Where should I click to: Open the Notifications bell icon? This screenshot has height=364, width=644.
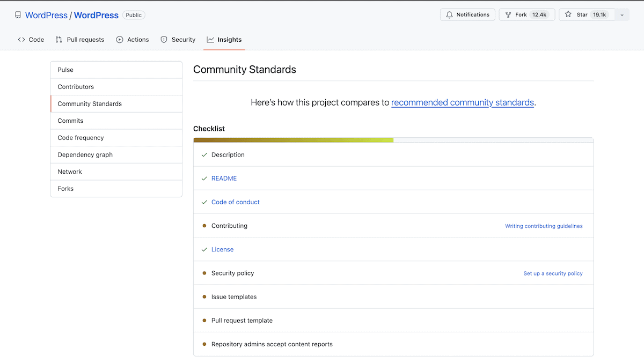point(449,14)
